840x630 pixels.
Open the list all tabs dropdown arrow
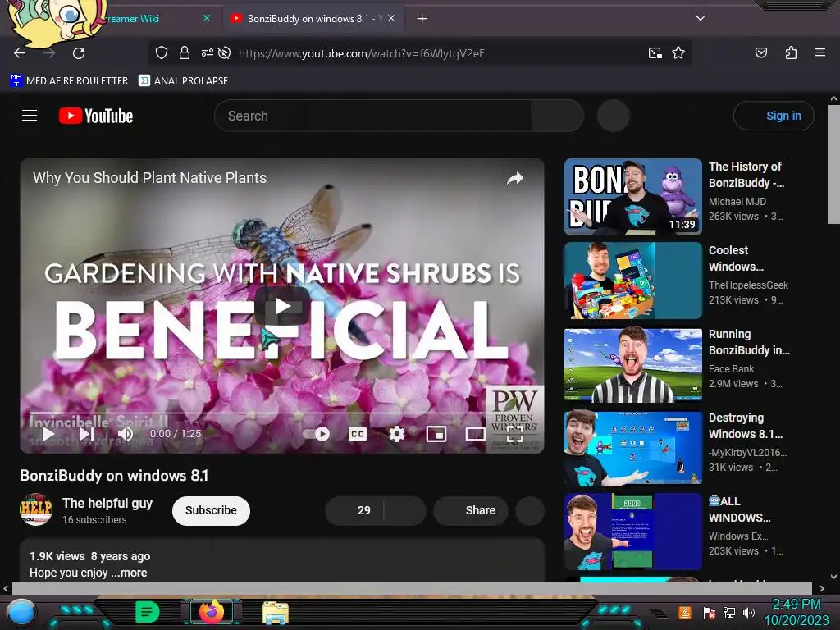pyautogui.click(x=701, y=18)
